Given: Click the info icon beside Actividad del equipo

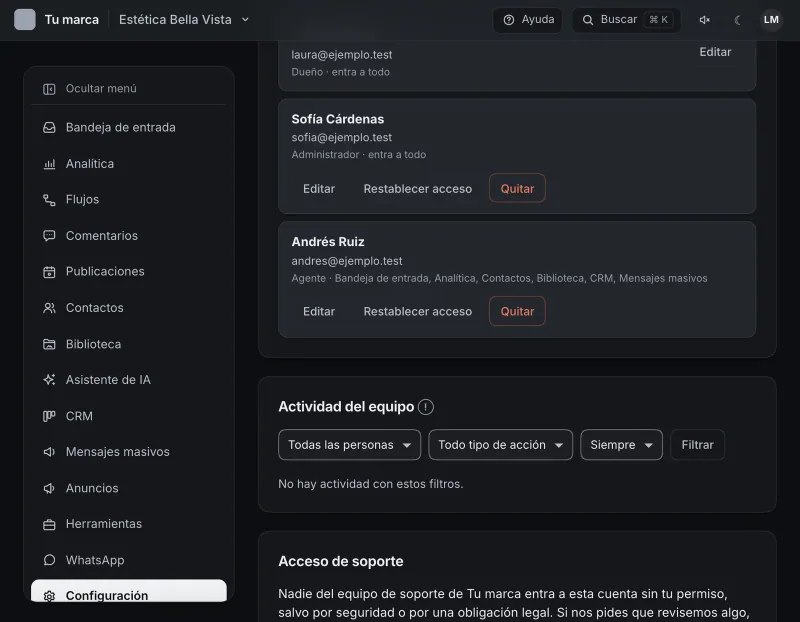Looking at the screenshot, I should [x=426, y=407].
